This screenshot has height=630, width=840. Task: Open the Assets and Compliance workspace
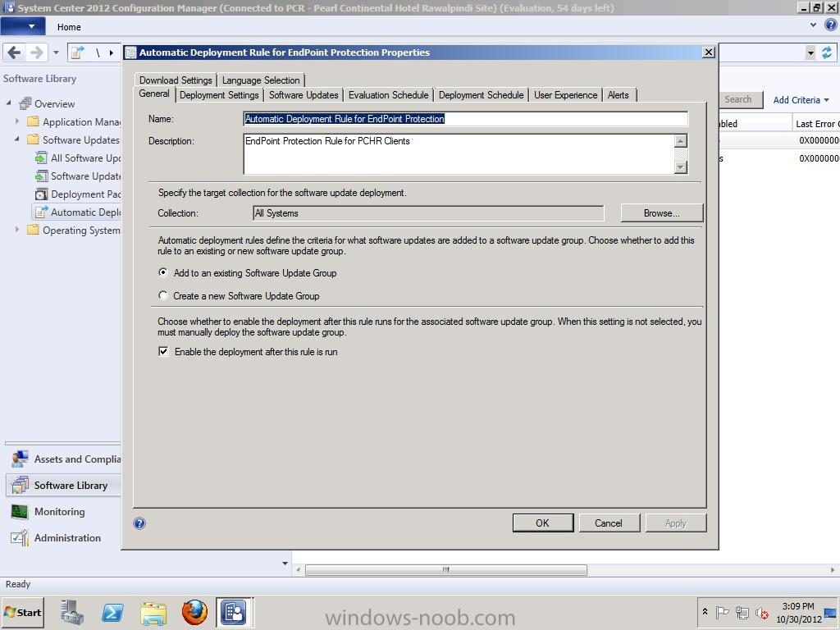[x=64, y=459]
